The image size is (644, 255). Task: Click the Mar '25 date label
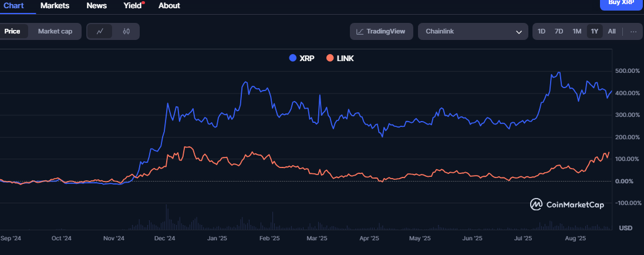(317, 238)
